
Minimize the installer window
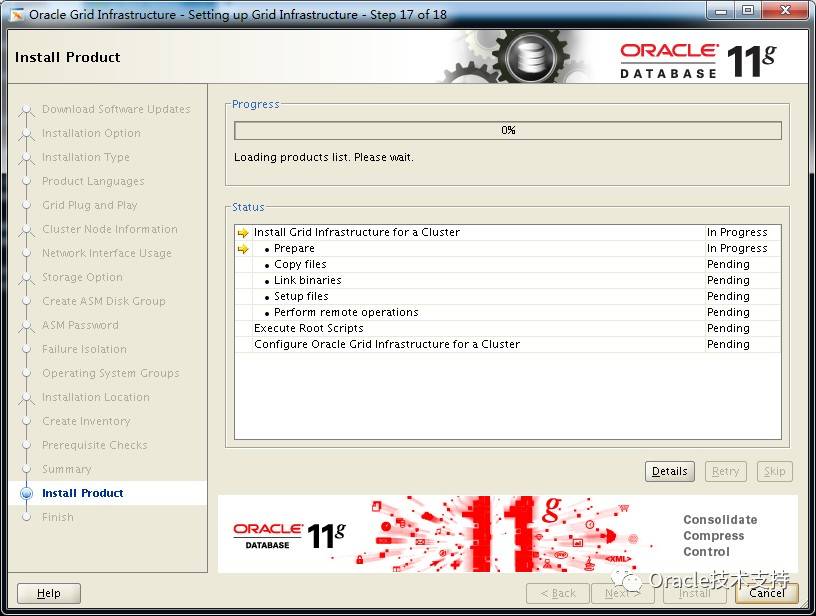(x=721, y=10)
